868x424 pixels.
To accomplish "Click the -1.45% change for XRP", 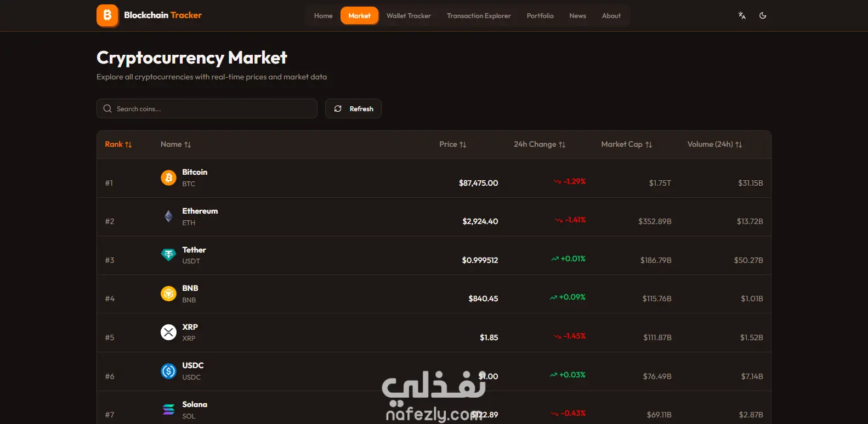I will click(575, 336).
